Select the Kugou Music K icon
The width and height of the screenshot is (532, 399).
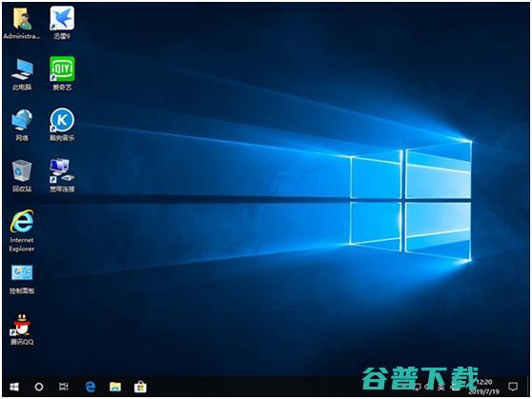tap(62, 125)
